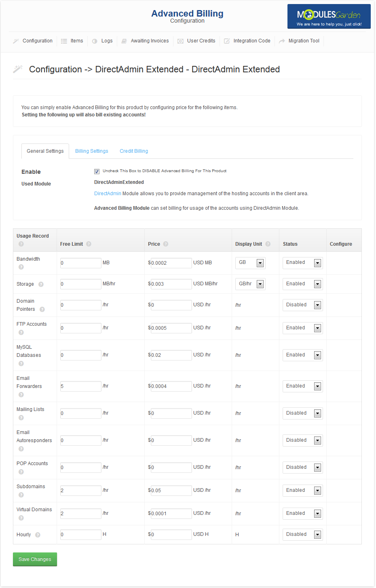Open Email Forwarders status dropdown

[x=302, y=386]
